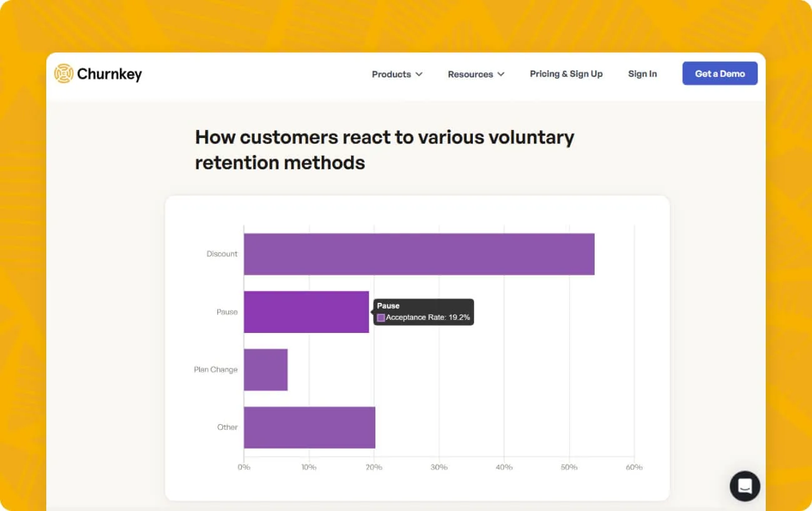Click the Sign In link

(642, 74)
